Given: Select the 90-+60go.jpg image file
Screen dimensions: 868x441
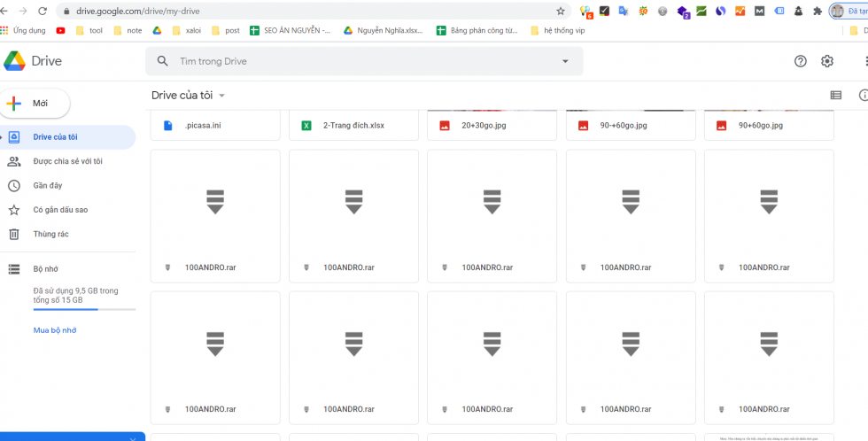Looking at the screenshot, I should point(631,126).
